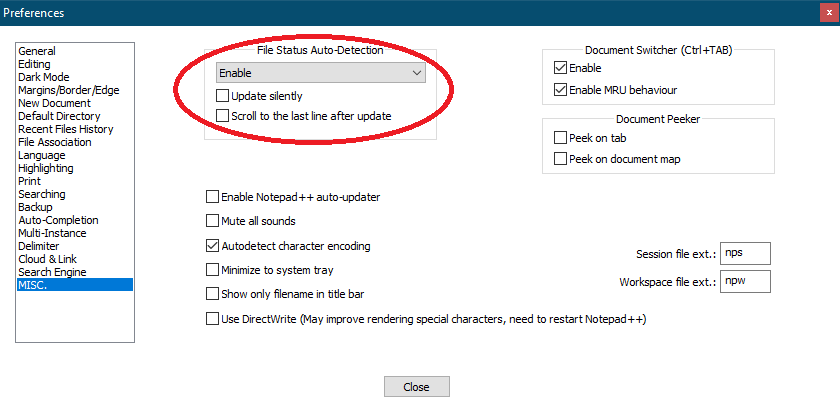Image resolution: width=840 pixels, height=408 pixels.
Task: Click the Workspace file ext. field
Action: pos(745,281)
